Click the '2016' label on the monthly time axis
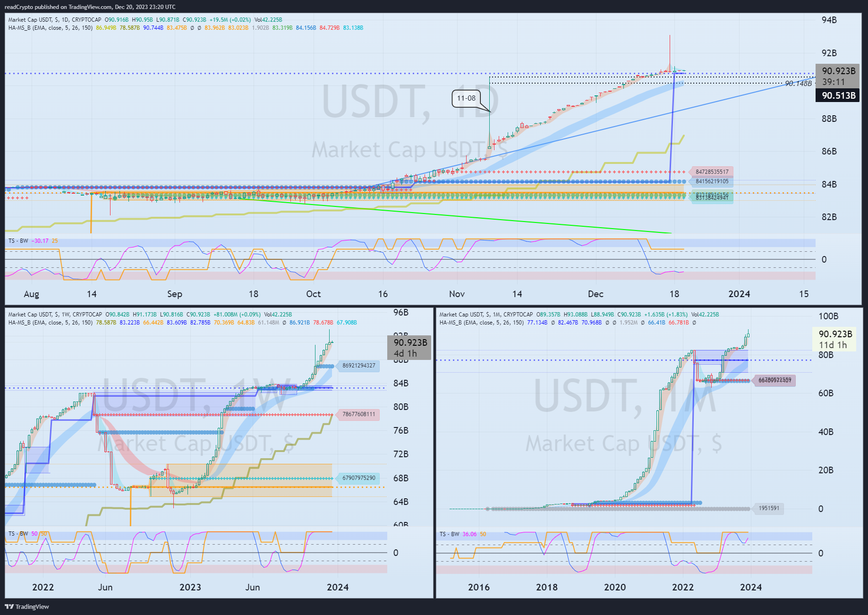This screenshot has height=615, width=868. 479,587
